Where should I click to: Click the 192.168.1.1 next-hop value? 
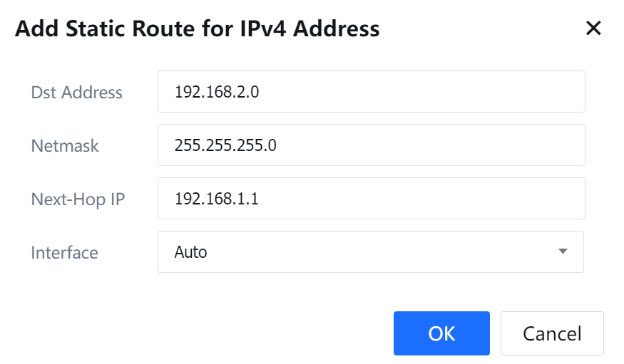pyautogui.click(x=217, y=199)
